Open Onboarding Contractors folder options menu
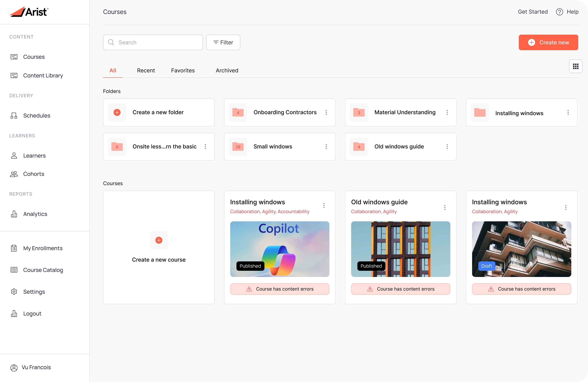The image size is (588, 382). (326, 112)
